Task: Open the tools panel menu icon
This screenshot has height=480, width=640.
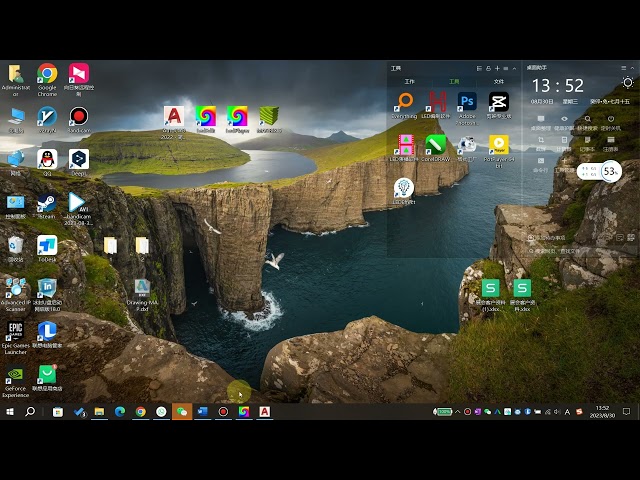Action: (506, 69)
